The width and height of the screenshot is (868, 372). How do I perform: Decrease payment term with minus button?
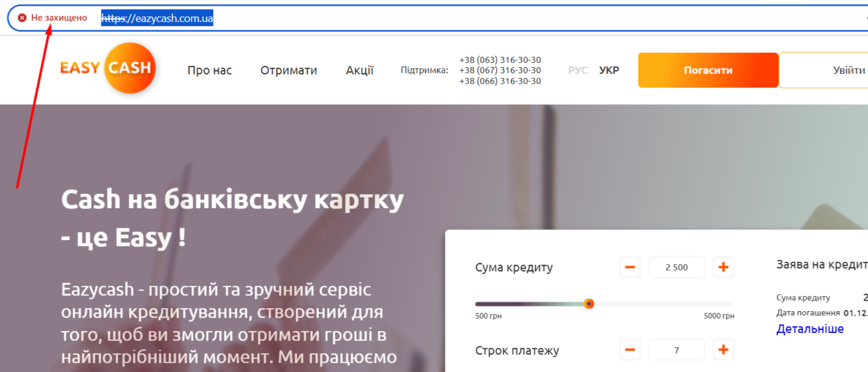point(630,350)
